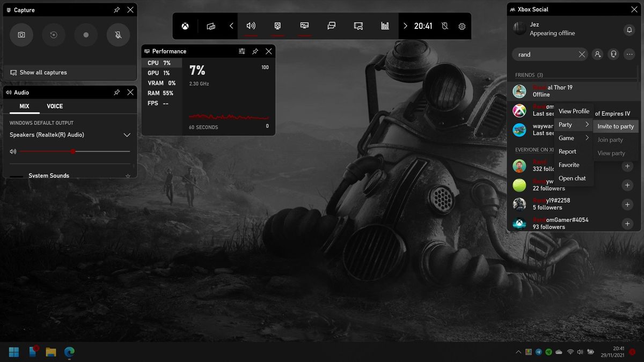
Task: Expand the Speakers output device dropdown
Action: click(x=127, y=135)
